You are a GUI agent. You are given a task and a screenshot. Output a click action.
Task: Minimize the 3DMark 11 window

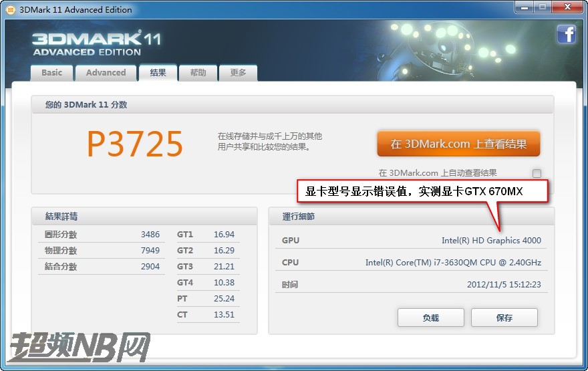525,7
